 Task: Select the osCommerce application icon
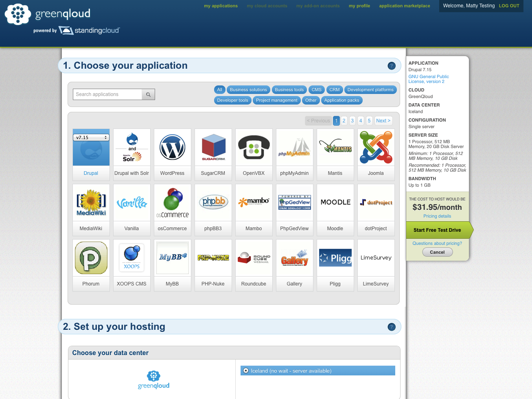pyautogui.click(x=173, y=203)
